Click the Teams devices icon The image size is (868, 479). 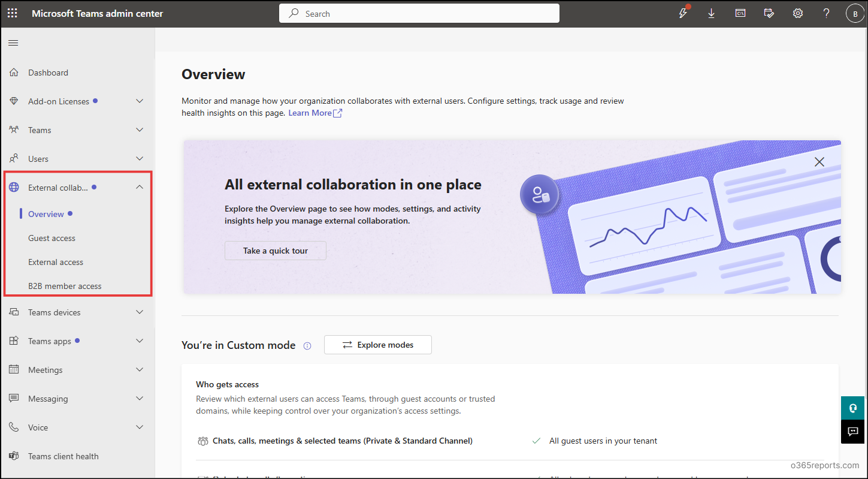click(14, 312)
